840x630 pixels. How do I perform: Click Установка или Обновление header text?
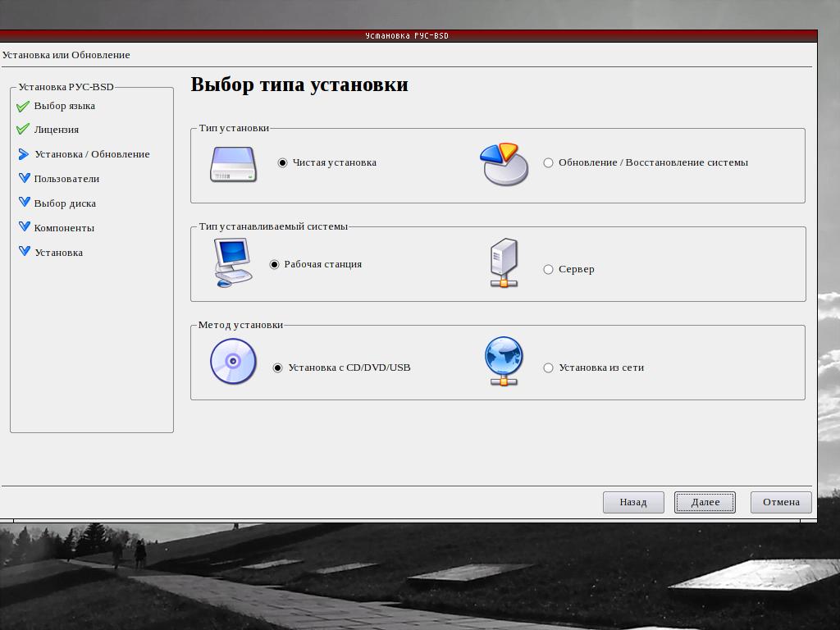[66, 55]
